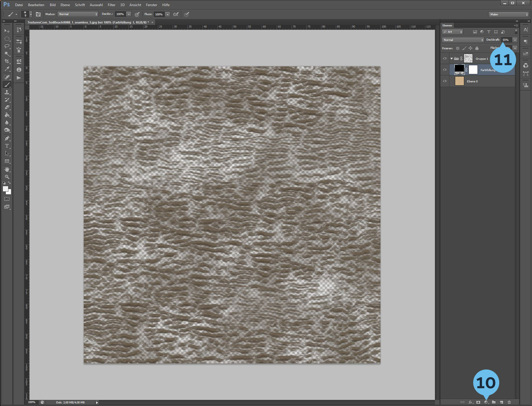Image resolution: width=532 pixels, height=406 pixels.
Task: Select the Lasso tool
Action: [7, 46]
